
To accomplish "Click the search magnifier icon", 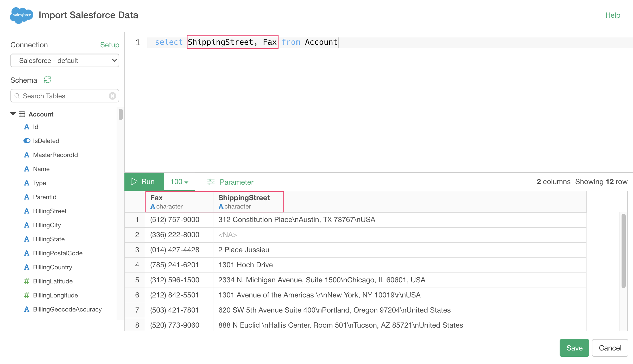I will click(x=17, y=96).
